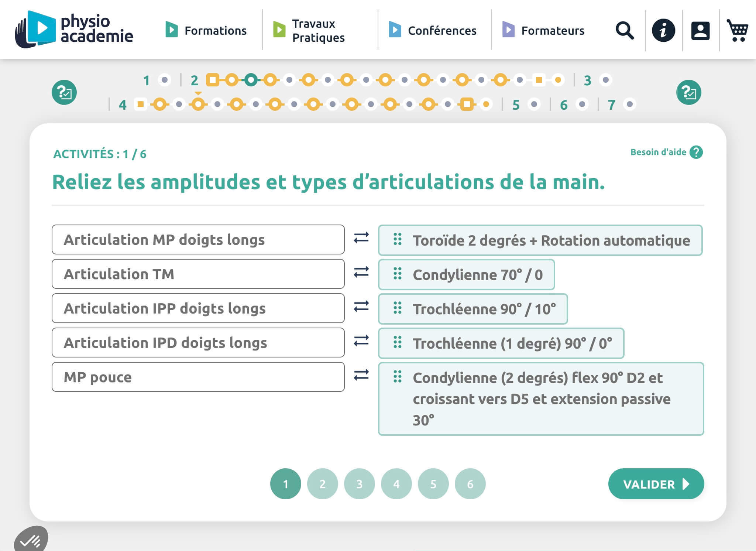Click the blue play icon next to Conférences
Viewport: 756px width, 551px height.
395,30
